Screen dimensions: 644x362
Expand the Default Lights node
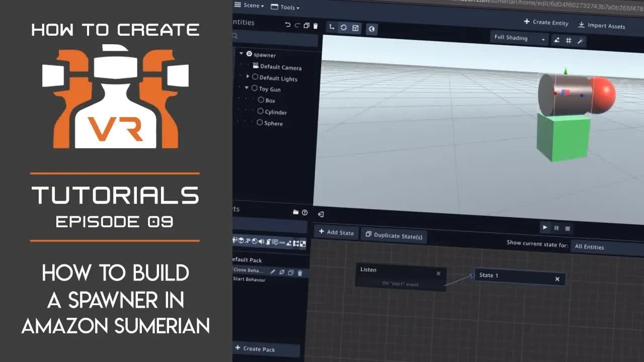248,76
